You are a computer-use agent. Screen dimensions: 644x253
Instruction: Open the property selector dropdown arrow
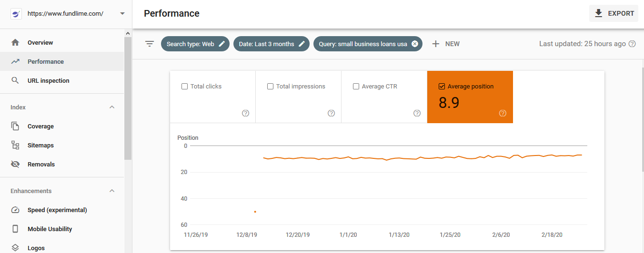(122, 13)
